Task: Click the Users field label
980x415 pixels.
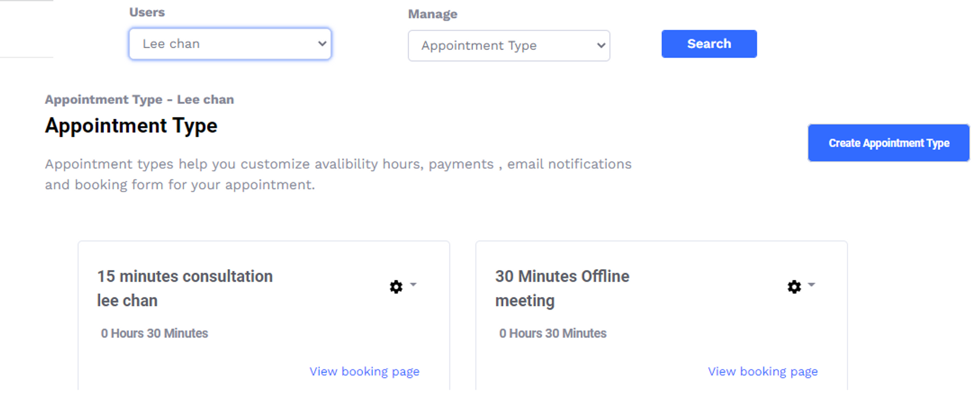Action: pos(147,12)
